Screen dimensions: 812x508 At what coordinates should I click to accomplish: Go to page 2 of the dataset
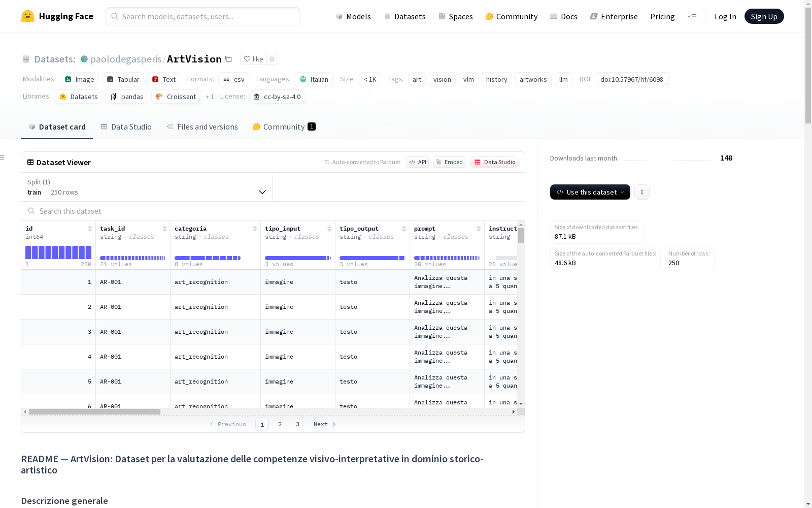click(280, 424)
